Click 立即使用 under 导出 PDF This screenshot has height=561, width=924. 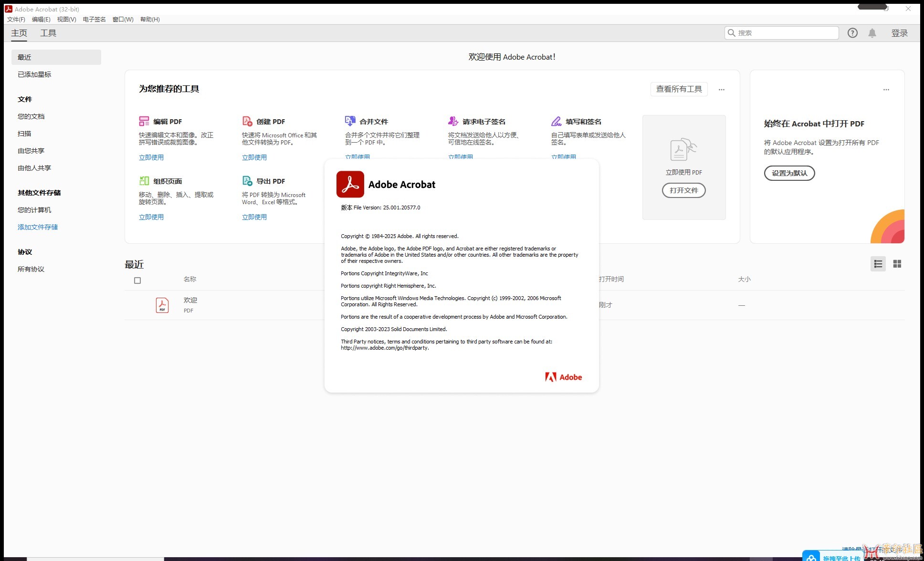pyautogui.click(x=254, y=217)
